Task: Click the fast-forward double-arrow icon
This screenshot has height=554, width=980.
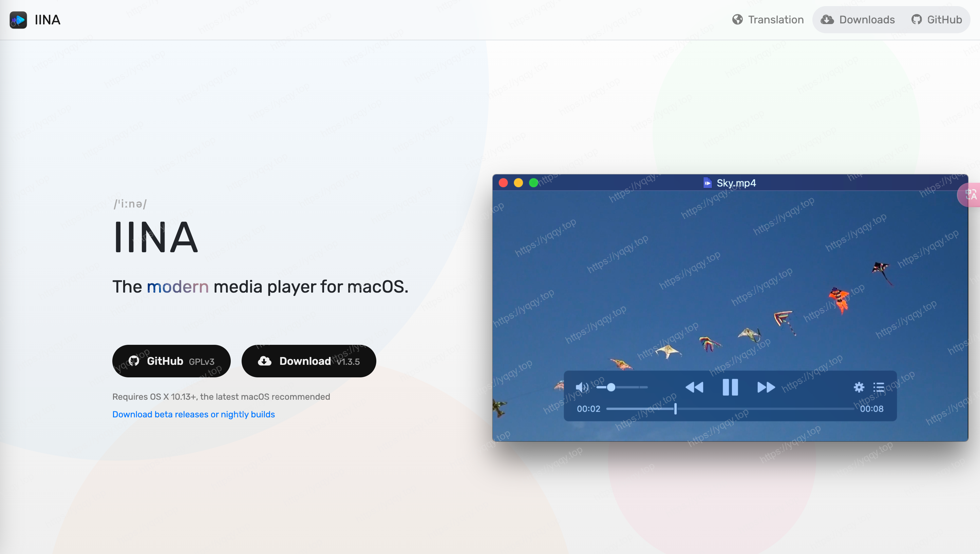Action: [x=766, y=387]
